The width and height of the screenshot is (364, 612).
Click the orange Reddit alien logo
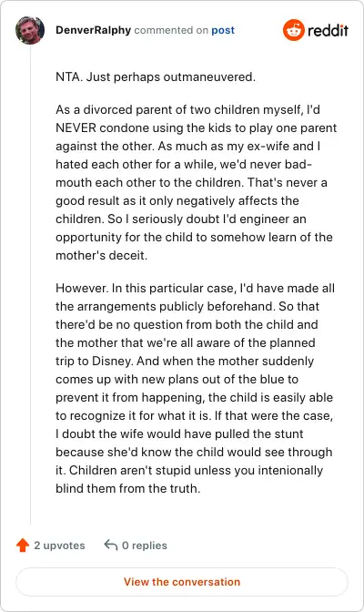294,30
